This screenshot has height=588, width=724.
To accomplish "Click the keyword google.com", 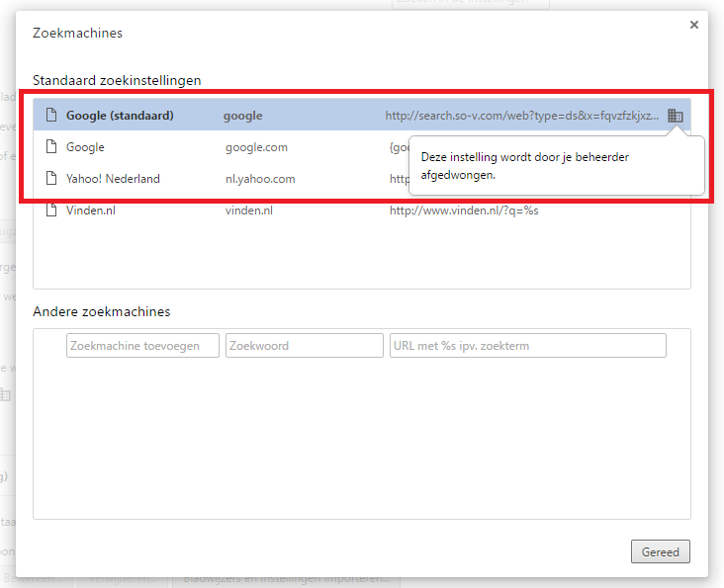I will coord(256,147).
